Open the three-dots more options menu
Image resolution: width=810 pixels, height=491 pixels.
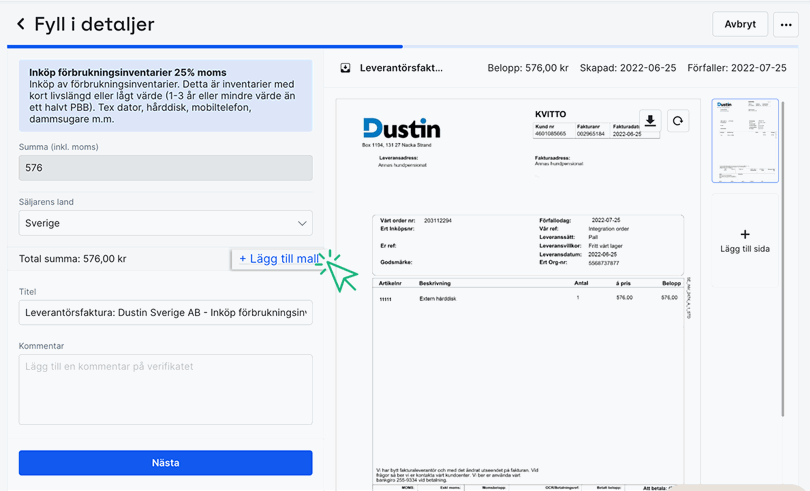pyautogui.click(x=785, y=25)
